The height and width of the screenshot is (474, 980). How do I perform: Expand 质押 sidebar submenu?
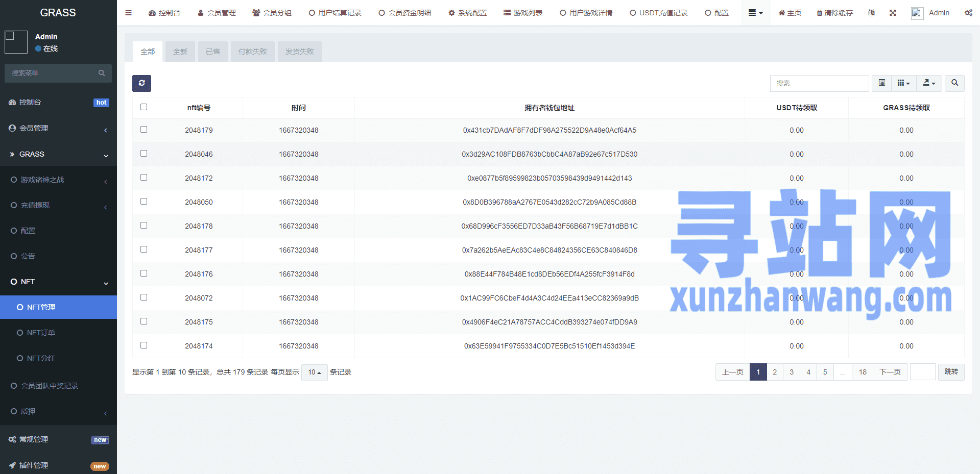pos(58,411)
